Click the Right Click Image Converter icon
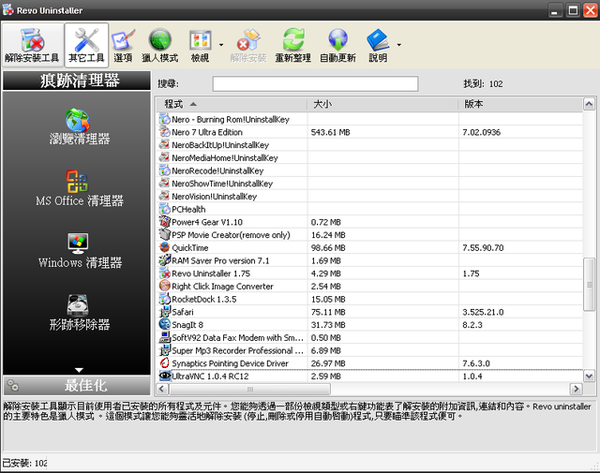The image size is (600, 473). click(x=165, y=286)
